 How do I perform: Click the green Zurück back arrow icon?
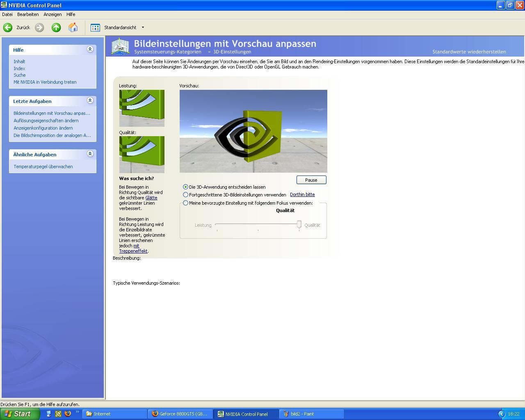point(8,27)
